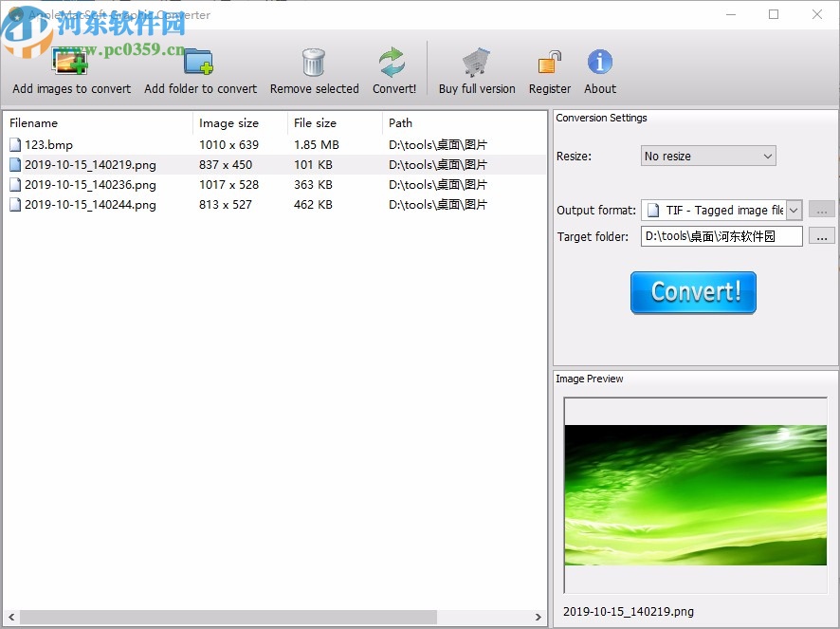This screenshot has height=629, width=840.
Task: Click the Target folder browse button
Action: [x=821, y=236]
